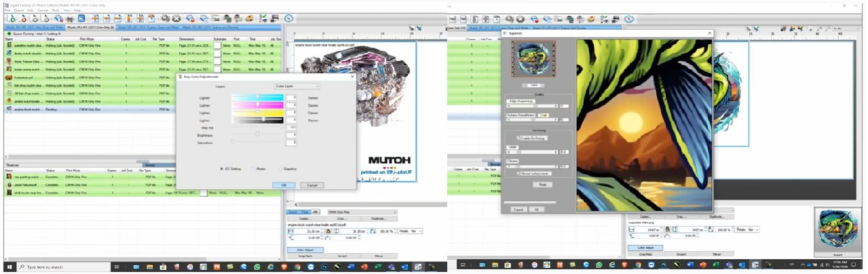
Task: Click Invert button in left screenshot
Action: click(x=341, y=255)
